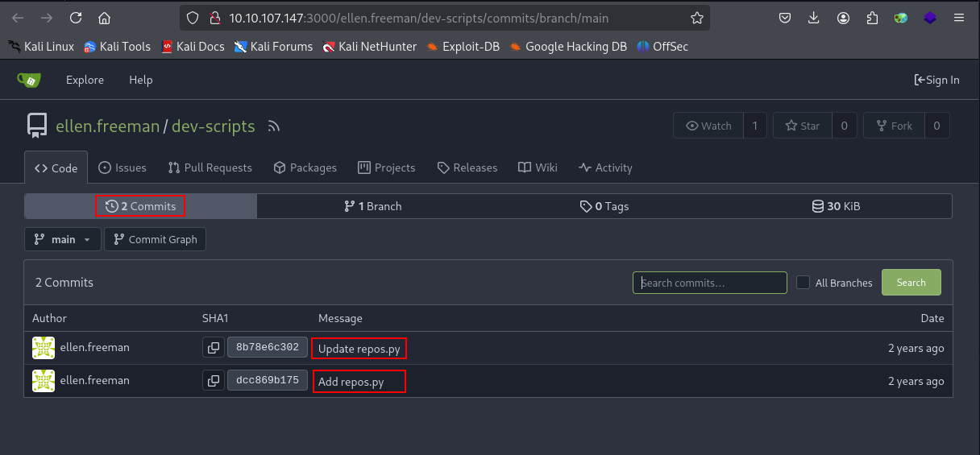
Task: Click the Fork button
Action: pyautogui.click(x=893, y=126)
